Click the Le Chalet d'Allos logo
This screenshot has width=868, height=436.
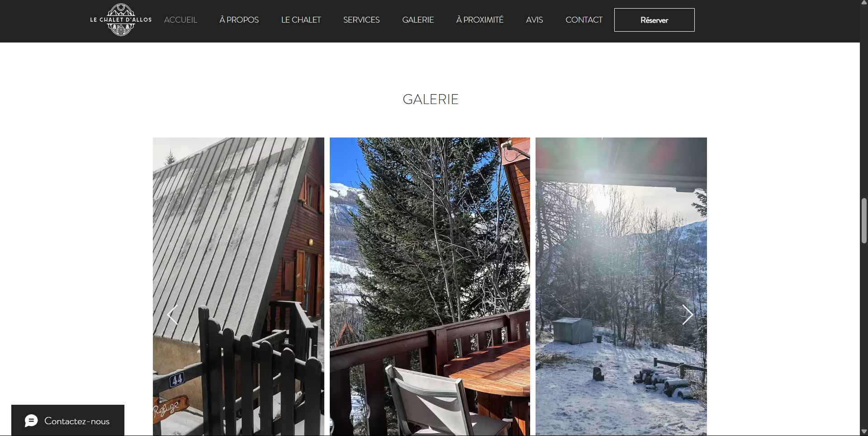(x=121, y=20)
